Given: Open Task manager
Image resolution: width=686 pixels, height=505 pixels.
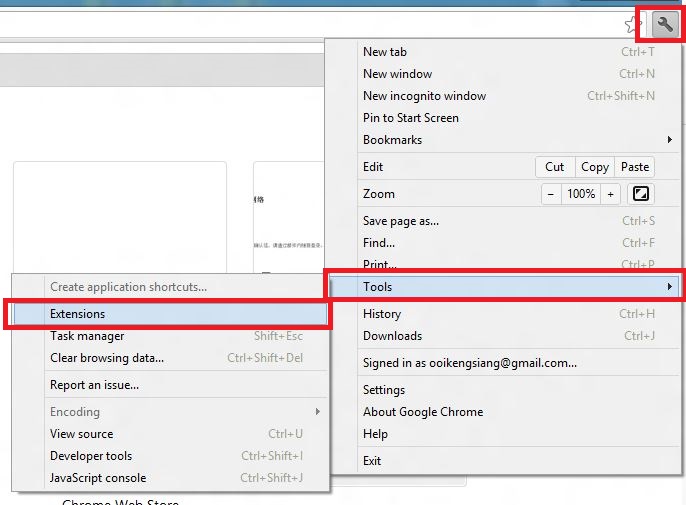Looking at the screenshot, I should (88, 336).
